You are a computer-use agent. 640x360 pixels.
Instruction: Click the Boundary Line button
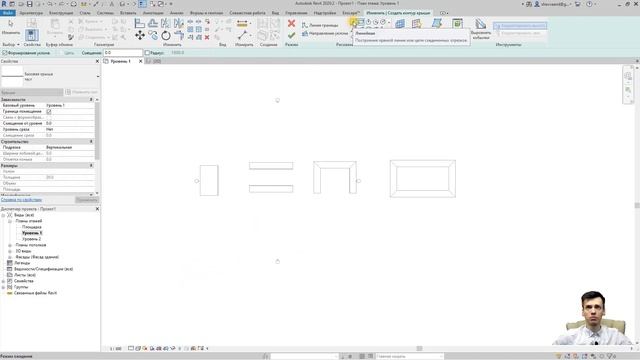click(x=320, y=25)
